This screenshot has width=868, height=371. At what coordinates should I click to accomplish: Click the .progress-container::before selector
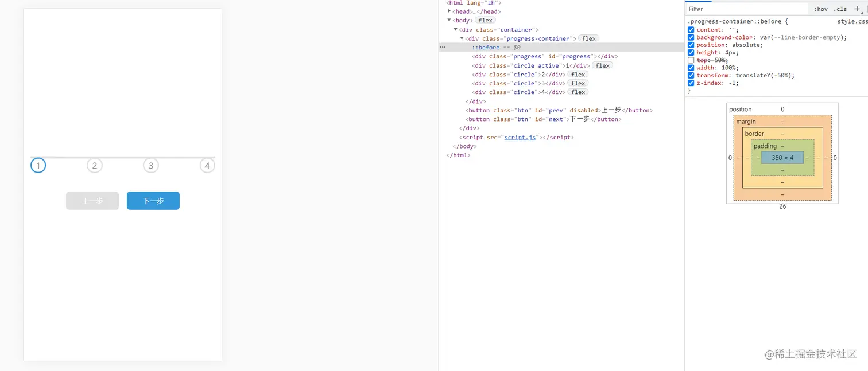pyautogui.click(x=734, y=21)
